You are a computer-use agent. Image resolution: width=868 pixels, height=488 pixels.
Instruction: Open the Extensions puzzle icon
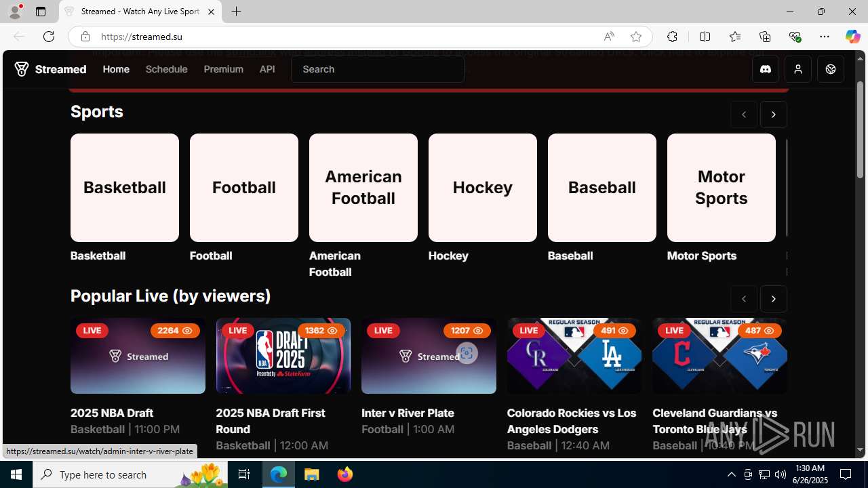tap(672, 37)
